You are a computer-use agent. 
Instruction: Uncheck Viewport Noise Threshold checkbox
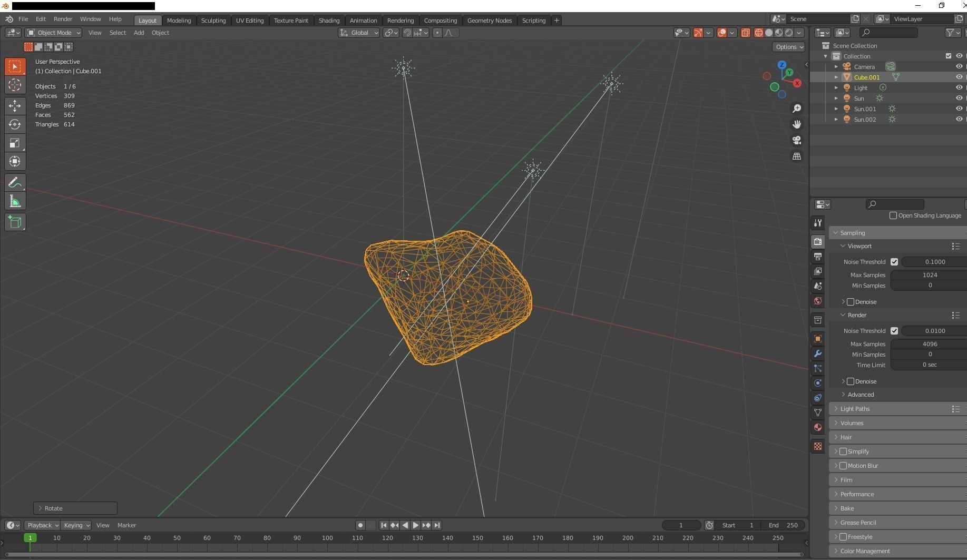(894, 262)
